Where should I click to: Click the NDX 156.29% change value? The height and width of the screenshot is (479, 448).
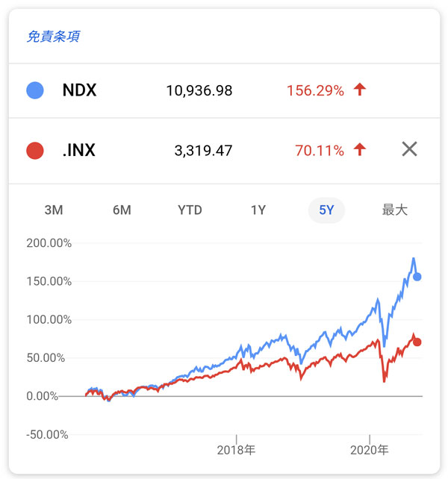[x=315, y=91]
